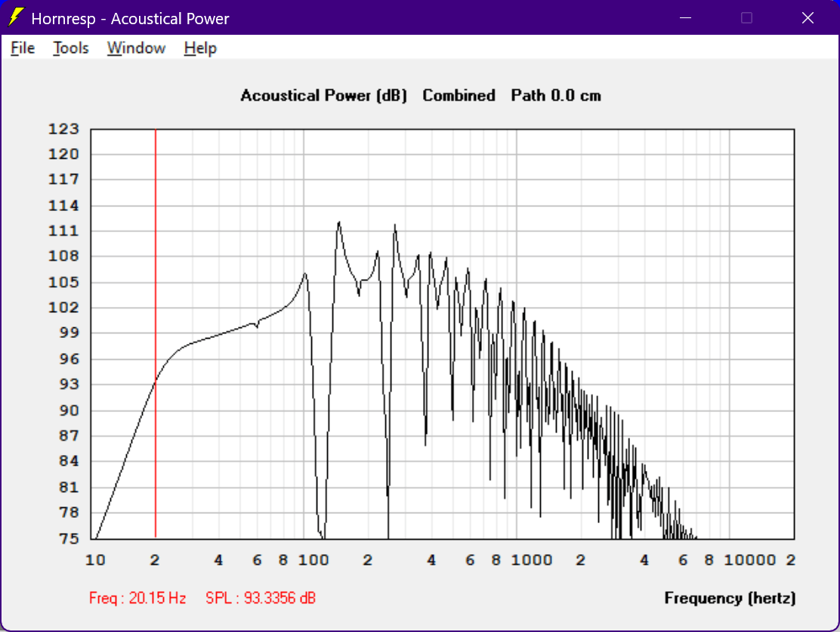This screenshot has width=840, height=632.
Task: Click the 1000 label on frequency axis
Action: click(532, 560)
